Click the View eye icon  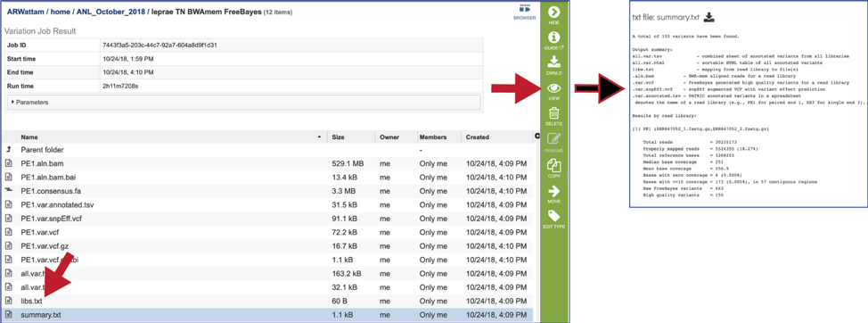pos(553,88)
